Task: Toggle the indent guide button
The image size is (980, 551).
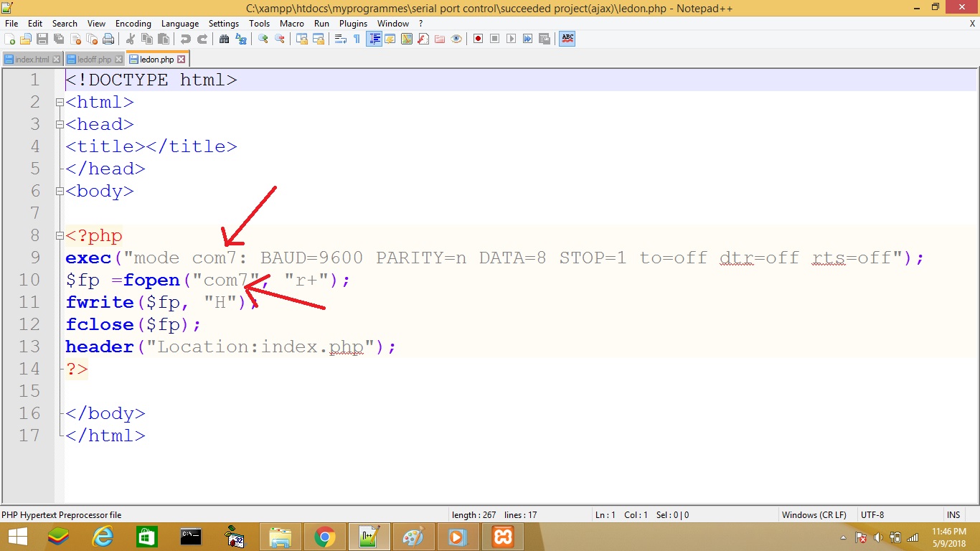Action: 374,39
